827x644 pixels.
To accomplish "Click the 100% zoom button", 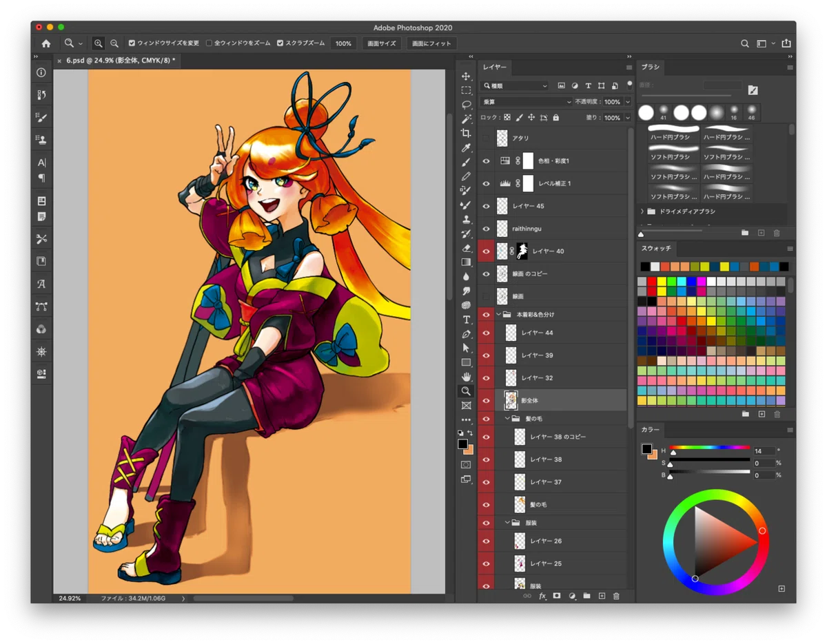I will 343,43.
